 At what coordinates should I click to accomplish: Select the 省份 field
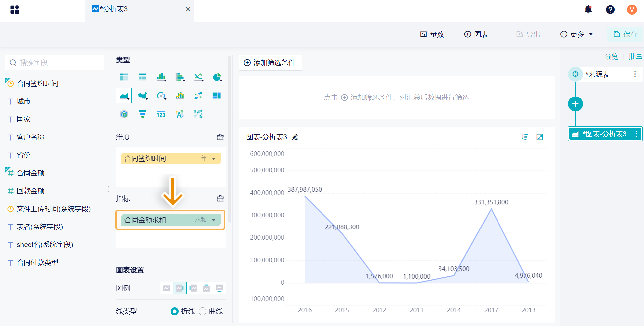click(x=23, y=155)
